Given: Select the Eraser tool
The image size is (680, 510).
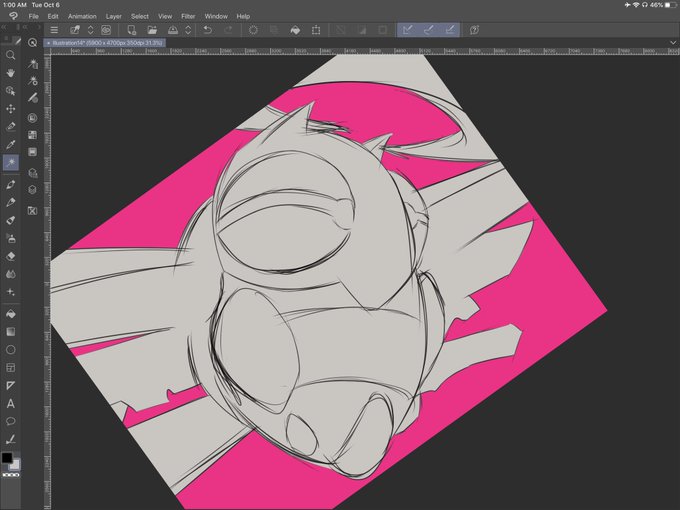Looking at the screenshot, I should pos(10,256).
